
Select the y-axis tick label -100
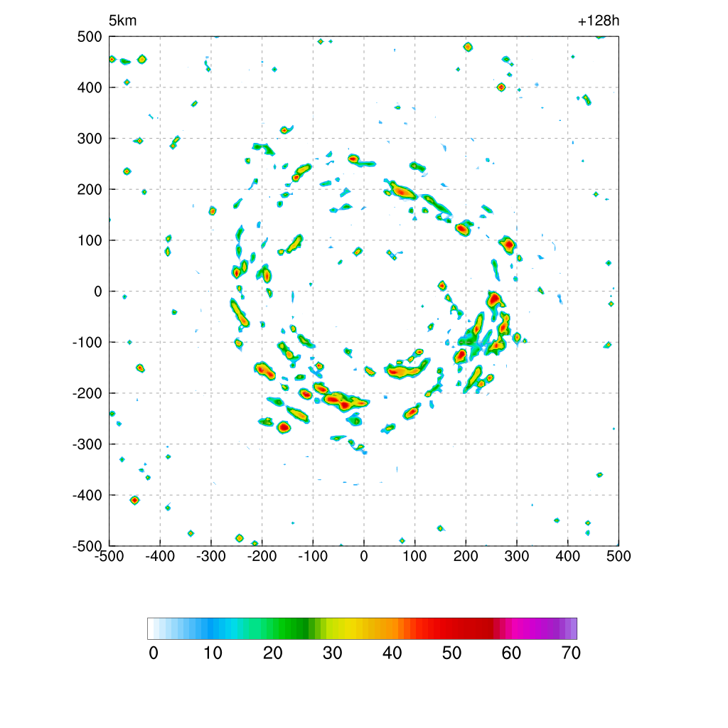pyautogui.click(x=87, y=343)
